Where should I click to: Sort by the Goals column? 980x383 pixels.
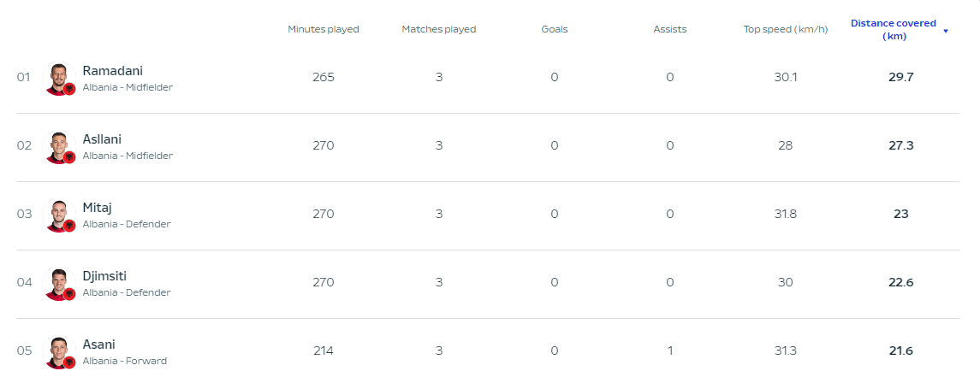tap(555, 29)
